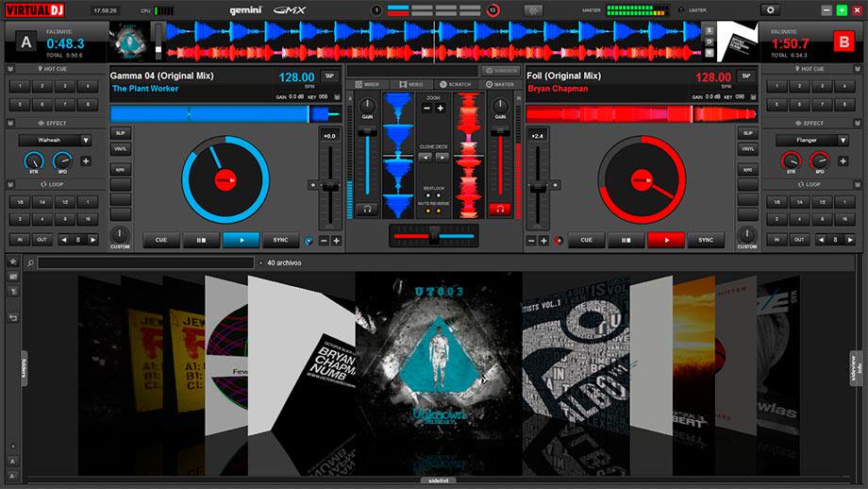Collapse the deck A HOT CUE panel
Screen dimensions: 868x489
pos(10,69)
